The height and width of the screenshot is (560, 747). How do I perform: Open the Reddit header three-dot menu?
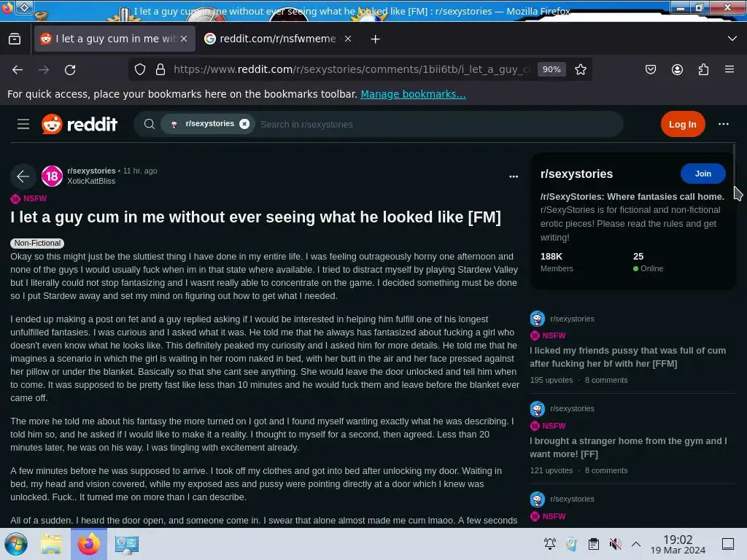pyautogui.click(x=723, y=124)
